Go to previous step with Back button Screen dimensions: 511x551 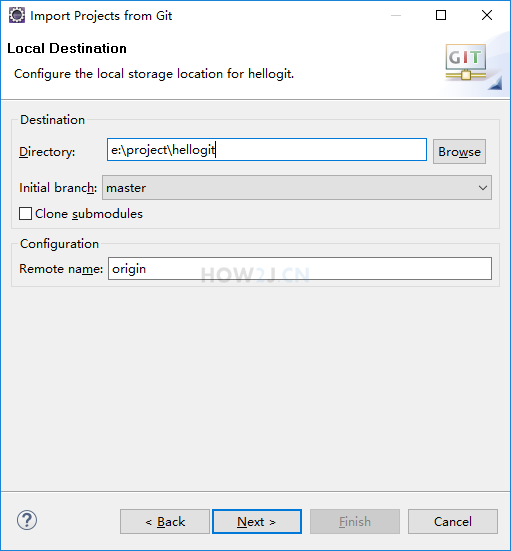pyautogui.click(x=165, y=521)
